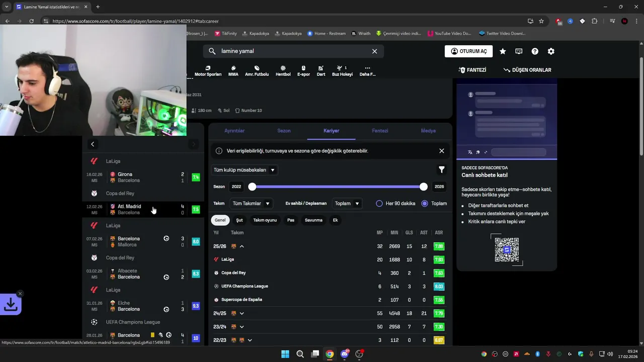Select the Ek stats chip
This screenshot has height=362, width=644.
point(335,220)
